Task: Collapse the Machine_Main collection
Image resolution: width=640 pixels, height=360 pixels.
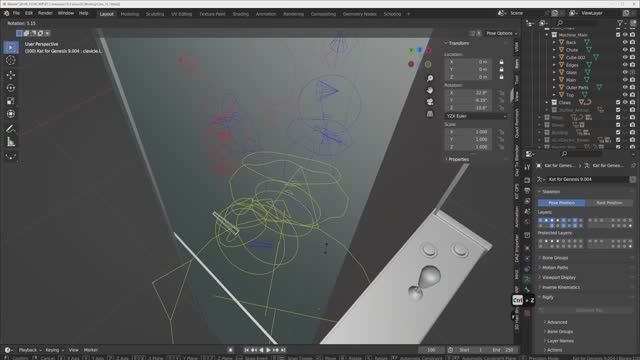Action: 547,35
